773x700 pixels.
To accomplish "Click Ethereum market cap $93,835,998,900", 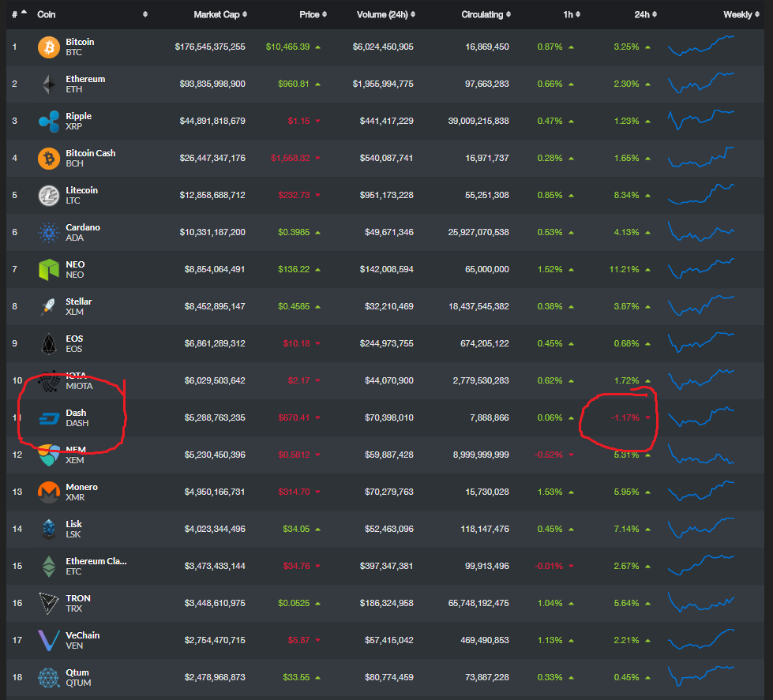I will pyautogui.click(x=212, y=84).
